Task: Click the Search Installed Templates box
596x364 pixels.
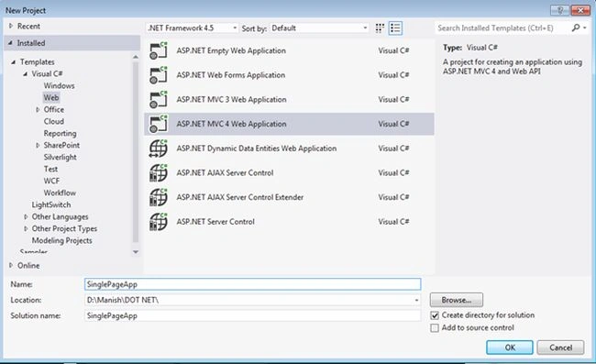Action: coord(502,28)
